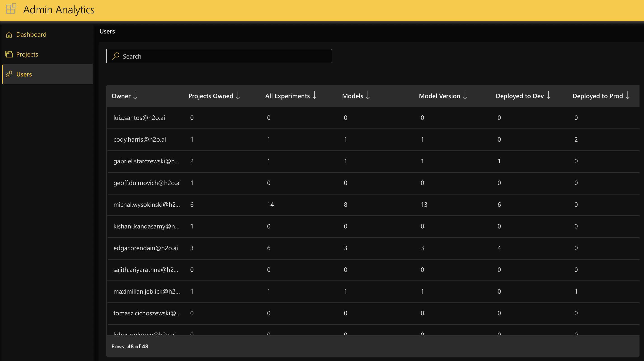Switch to the Projects section
Viewport: 644px width, 361px height.
(27, 54)
